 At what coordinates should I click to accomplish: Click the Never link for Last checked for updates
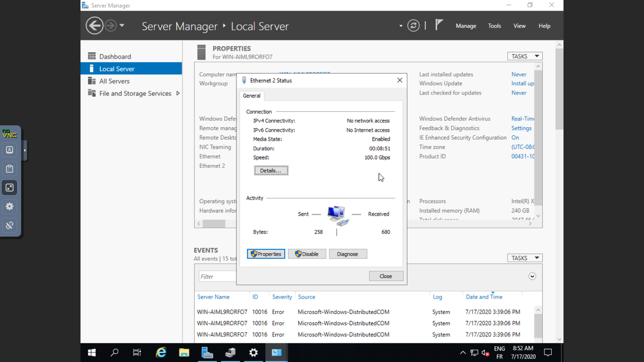click(519, 93)
